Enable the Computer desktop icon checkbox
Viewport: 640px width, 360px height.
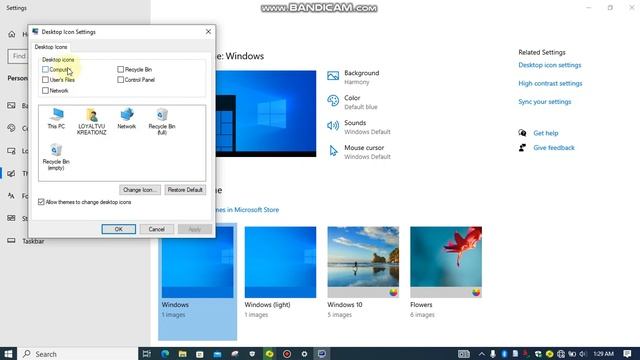pyautogui.click(x=45, y=69)
